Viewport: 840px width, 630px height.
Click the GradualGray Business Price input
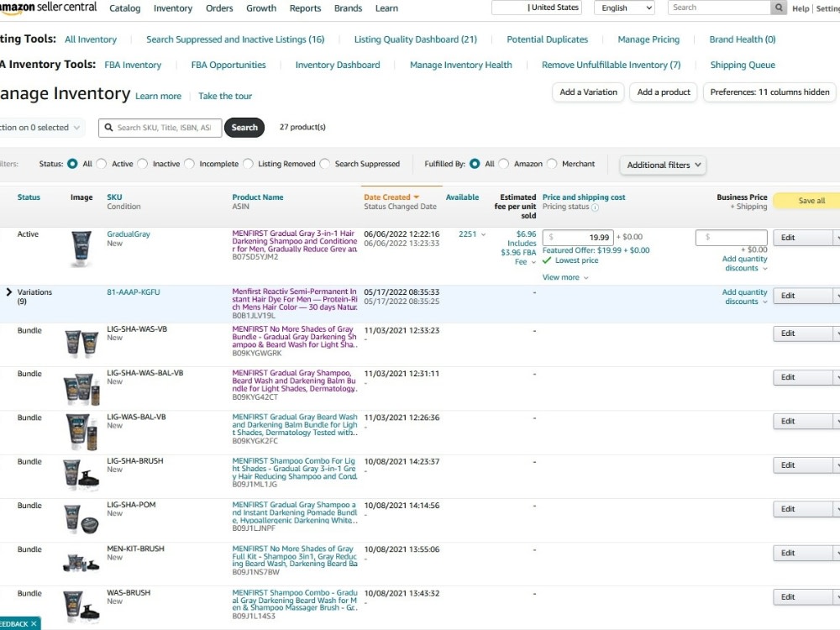tap(732, 238)
